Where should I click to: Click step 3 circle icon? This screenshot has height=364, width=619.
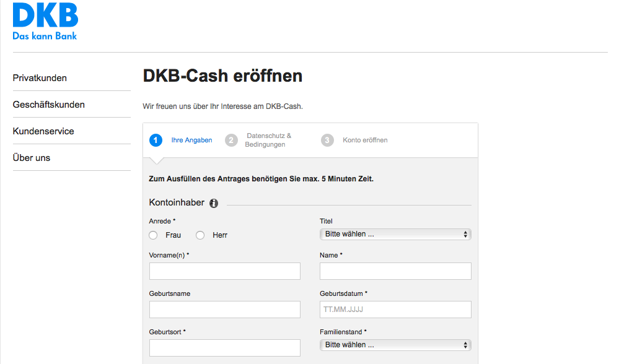point(327,140)
